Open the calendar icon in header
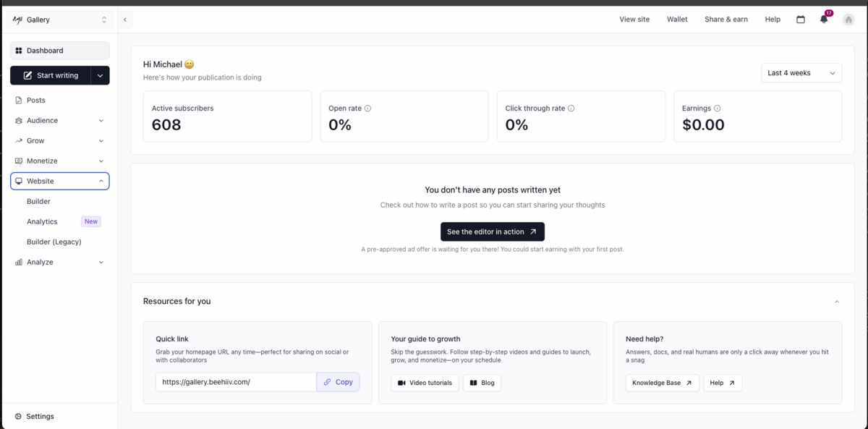The width and height of the screenshot is (868, 429). (801, 20)
